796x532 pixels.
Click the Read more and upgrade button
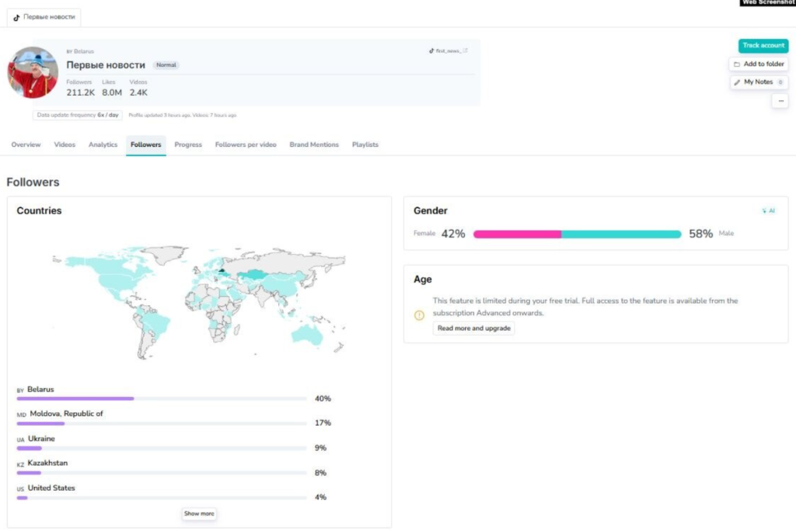pyautogui.click(x=473, y=329)
